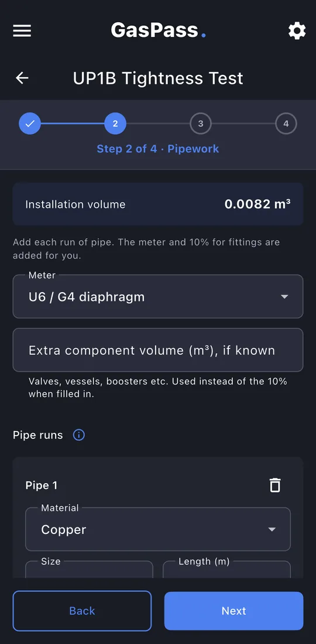The image size is (316, 644).
Task: Open settings via the gear icon
Action: pos(297,31)
